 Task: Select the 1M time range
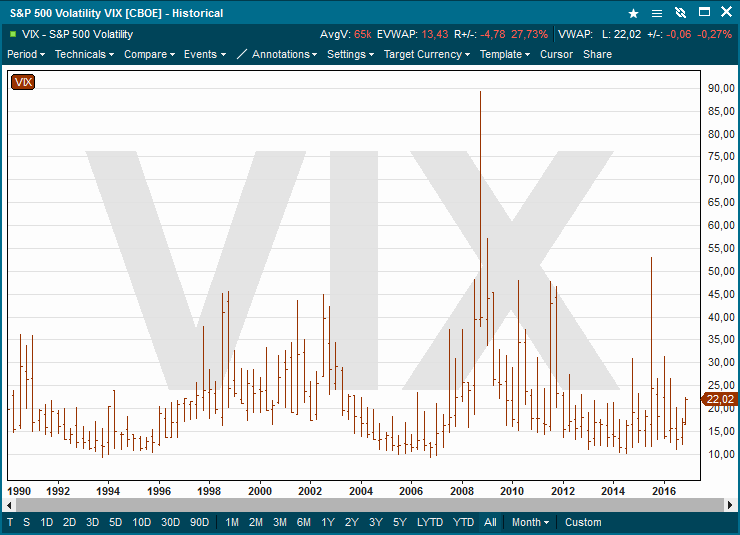(x=232, y=522)
